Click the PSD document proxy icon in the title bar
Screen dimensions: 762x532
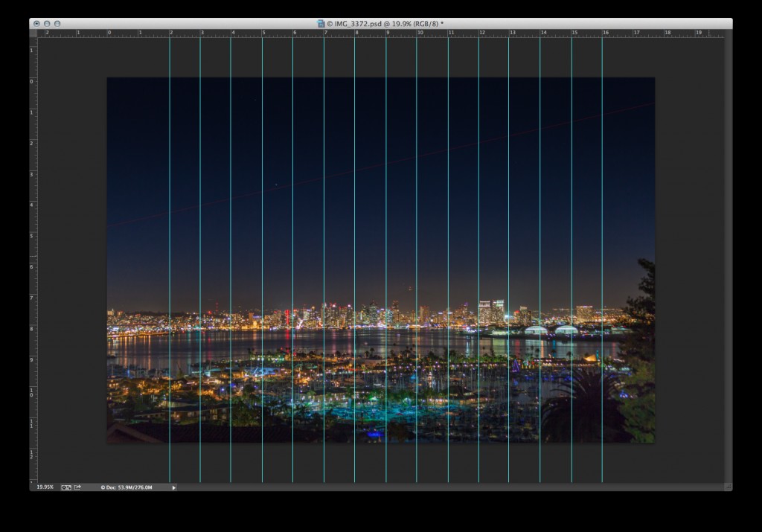tap(322, 23)
